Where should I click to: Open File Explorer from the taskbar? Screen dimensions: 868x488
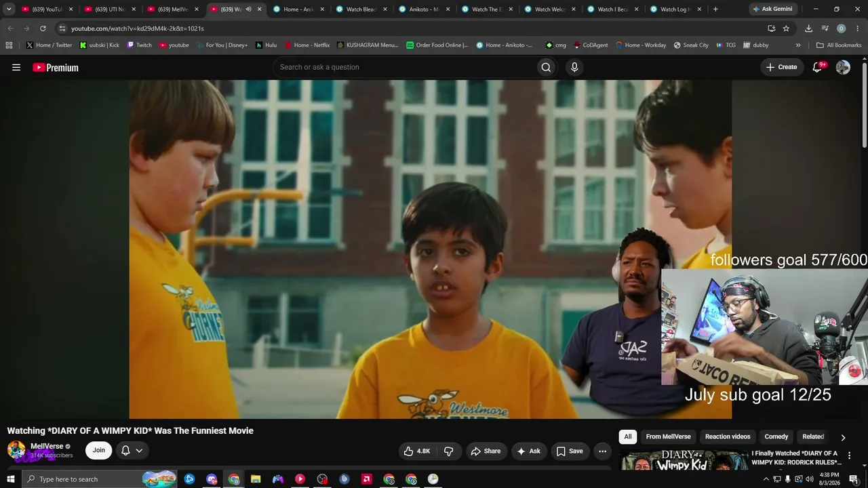(256, 479)
